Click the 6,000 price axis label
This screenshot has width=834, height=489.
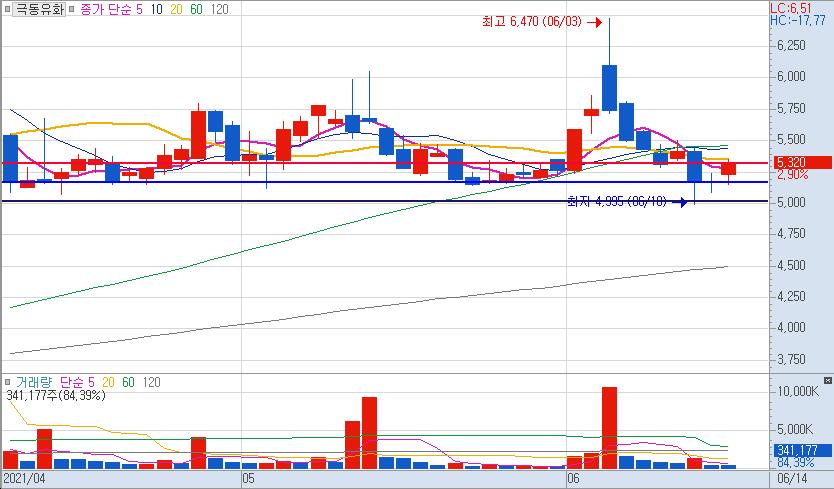coord(791,77)
